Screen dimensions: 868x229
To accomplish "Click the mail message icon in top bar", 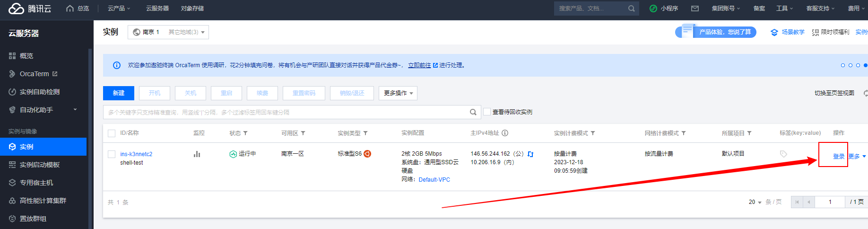I will point(694,9).
